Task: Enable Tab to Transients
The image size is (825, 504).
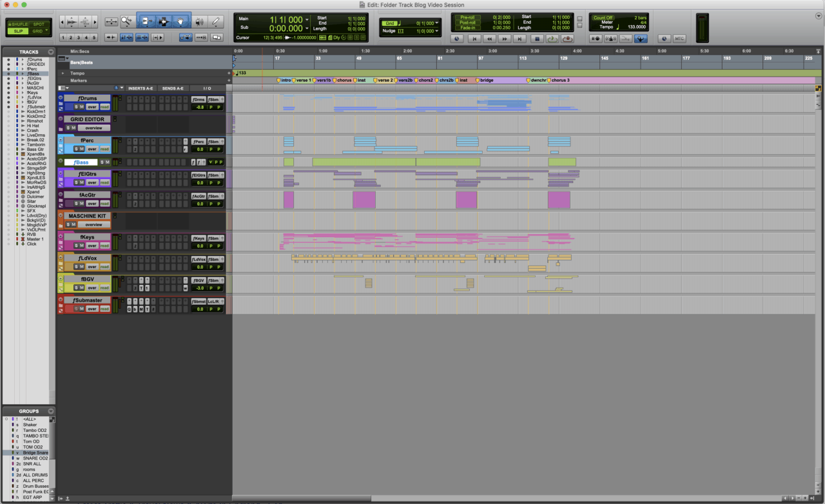Action: tap(126, 37)
